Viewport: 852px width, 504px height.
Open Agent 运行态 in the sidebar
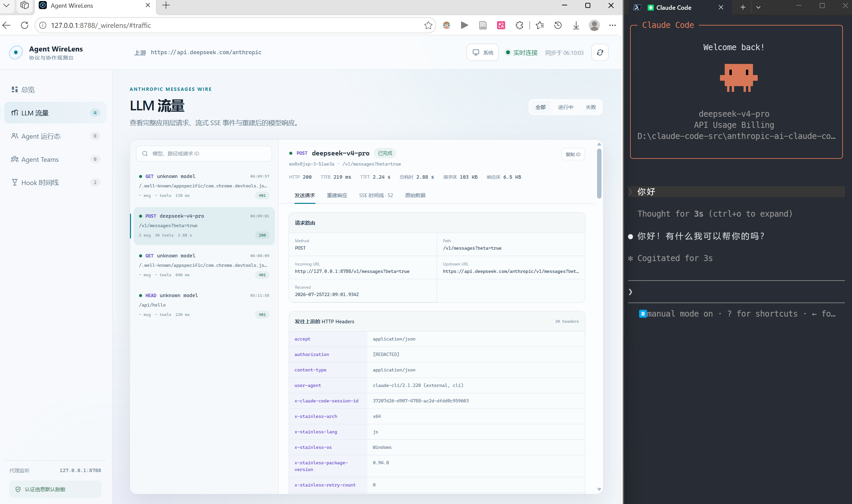[55, 136]
